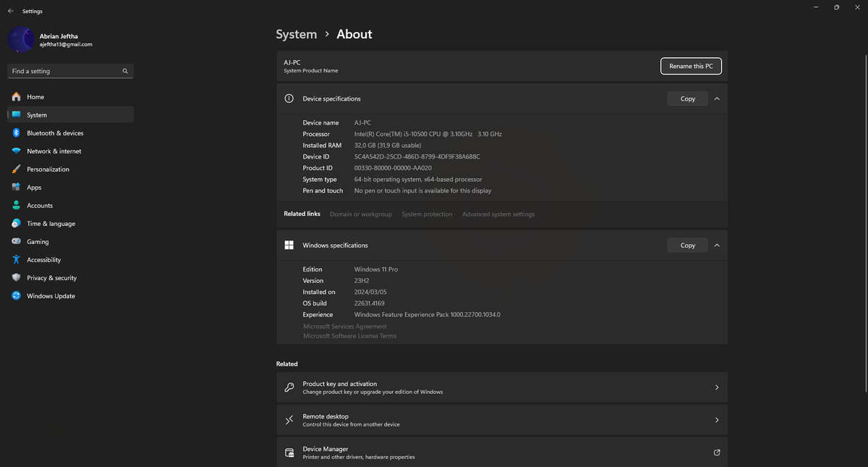Click inside the Find a setting search box
Image resolution: width=868 pixels, height=467 pixels.
(x=65, y=70)
